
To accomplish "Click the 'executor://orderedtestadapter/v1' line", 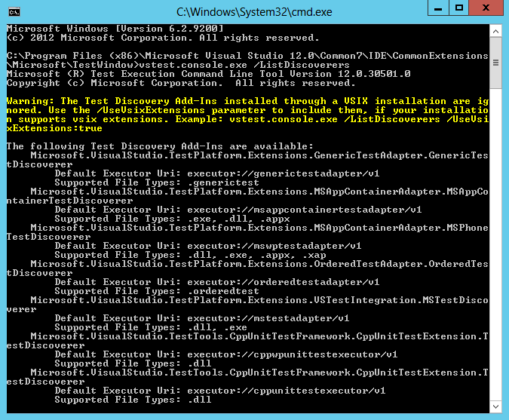I will (x=217, y=282).
